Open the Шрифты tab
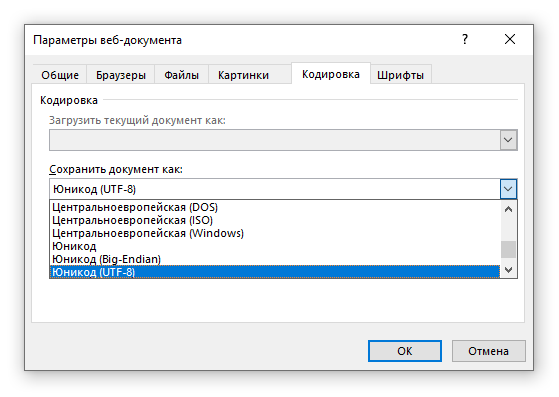The image size is (559, 397). 400,75
